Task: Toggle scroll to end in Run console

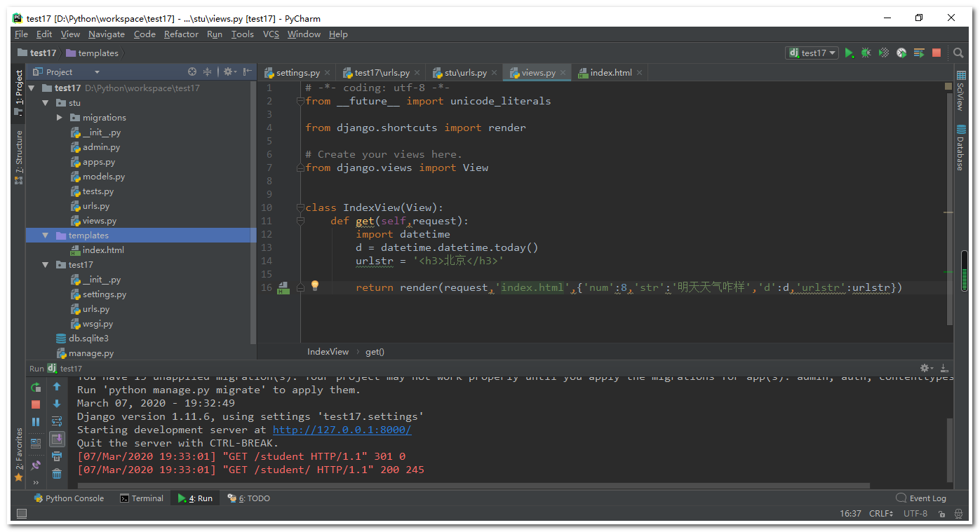Action: pyautogui.click(x=57, y=439)
